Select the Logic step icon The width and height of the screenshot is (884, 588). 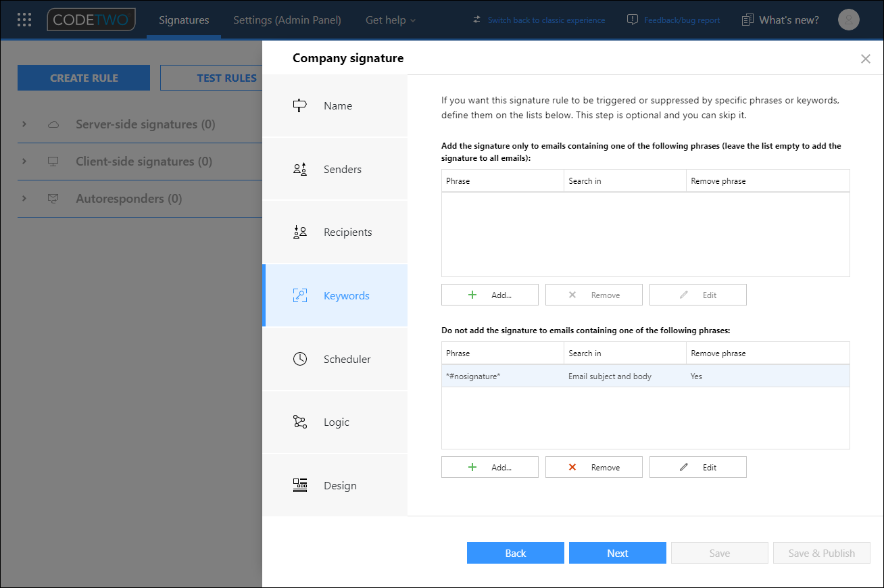pos(300,422)
